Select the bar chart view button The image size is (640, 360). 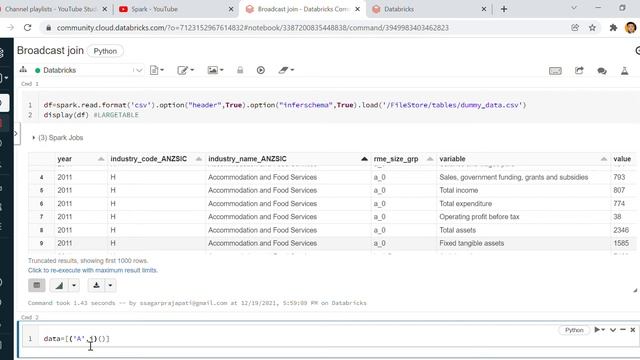click(59, 285)
